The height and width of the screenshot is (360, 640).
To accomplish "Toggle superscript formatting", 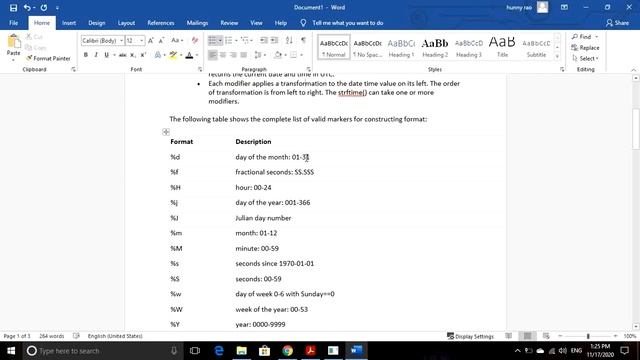I will click(143, 55).
